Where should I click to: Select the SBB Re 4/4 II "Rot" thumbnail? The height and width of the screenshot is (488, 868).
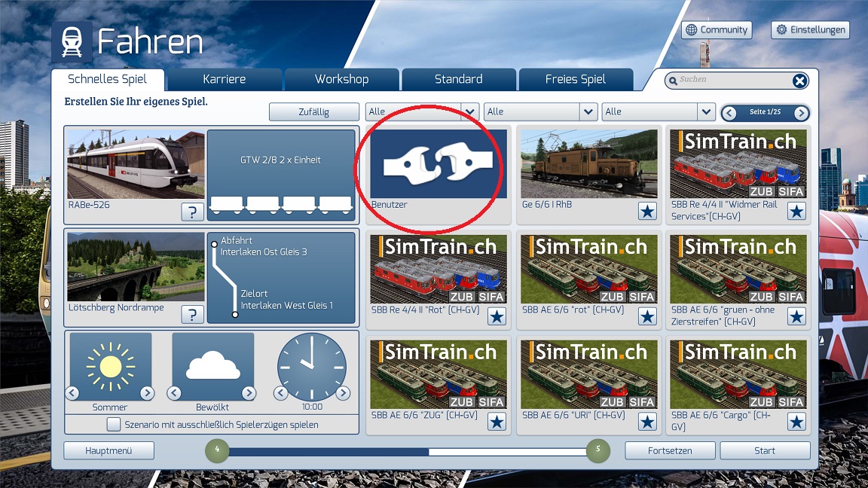click(x=439, y=269)
